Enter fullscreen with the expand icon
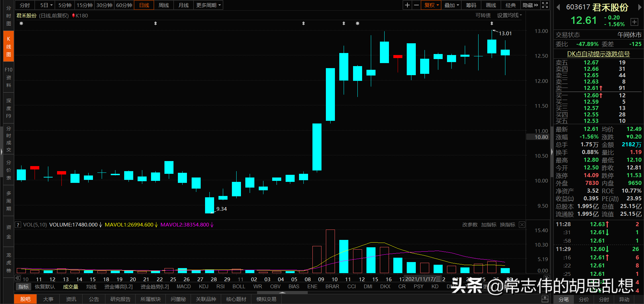644x304 pixels. click(x=545, y=5)
